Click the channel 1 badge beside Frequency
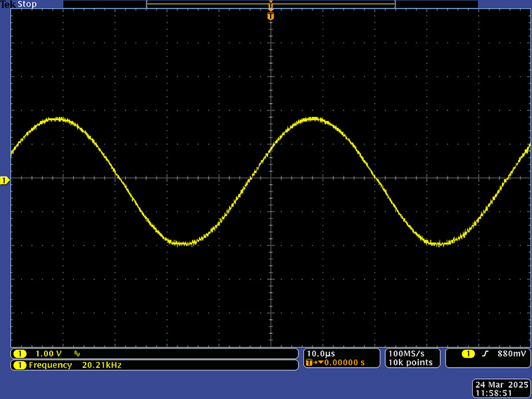 [x=20, y=365]
